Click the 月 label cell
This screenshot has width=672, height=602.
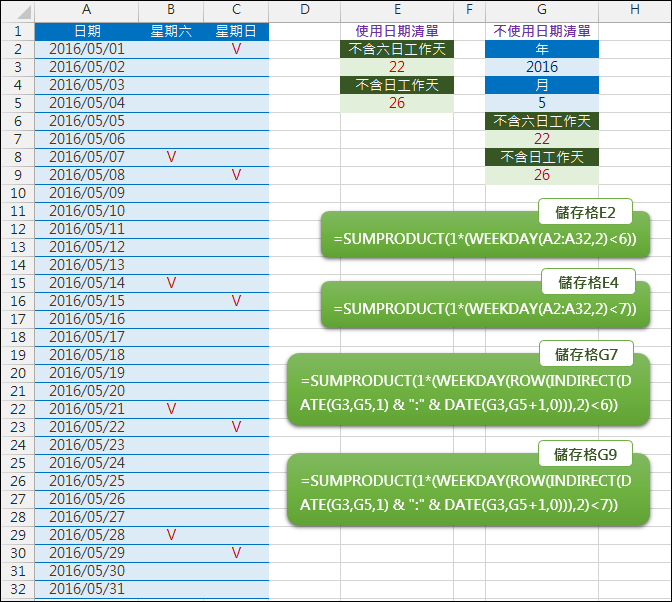point(542,85)
